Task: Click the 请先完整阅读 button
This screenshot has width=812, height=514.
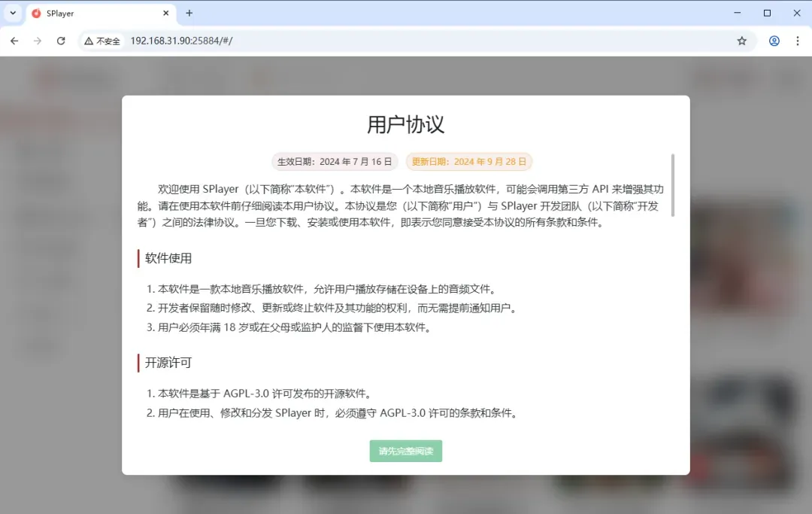Action: pos(405,451)
